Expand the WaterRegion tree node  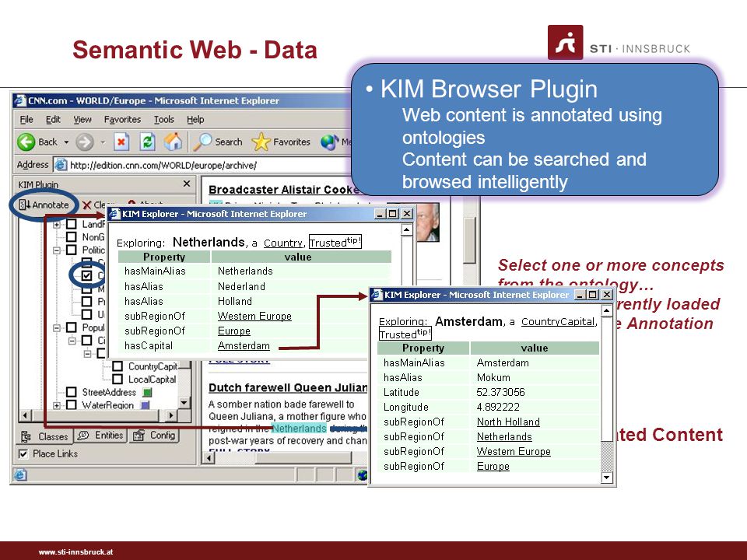tap(57, 405)
